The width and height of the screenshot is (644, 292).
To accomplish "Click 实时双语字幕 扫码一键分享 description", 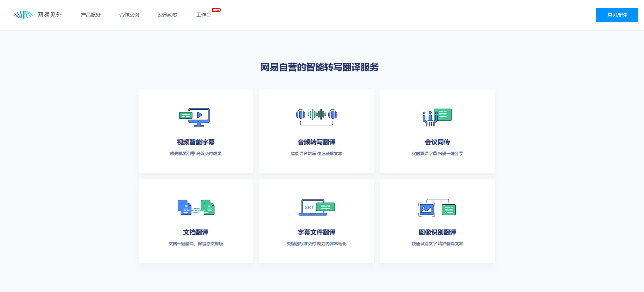I will point(437,154).
